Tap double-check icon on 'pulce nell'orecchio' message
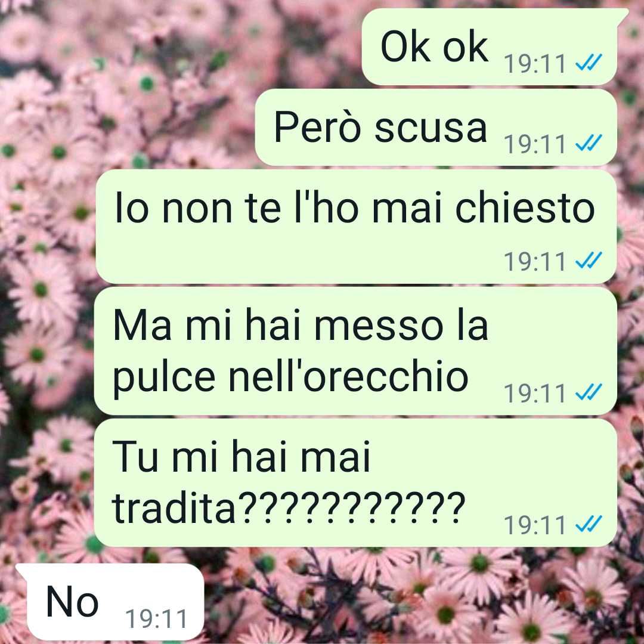644x644 pixels. [x=589, y=392]
